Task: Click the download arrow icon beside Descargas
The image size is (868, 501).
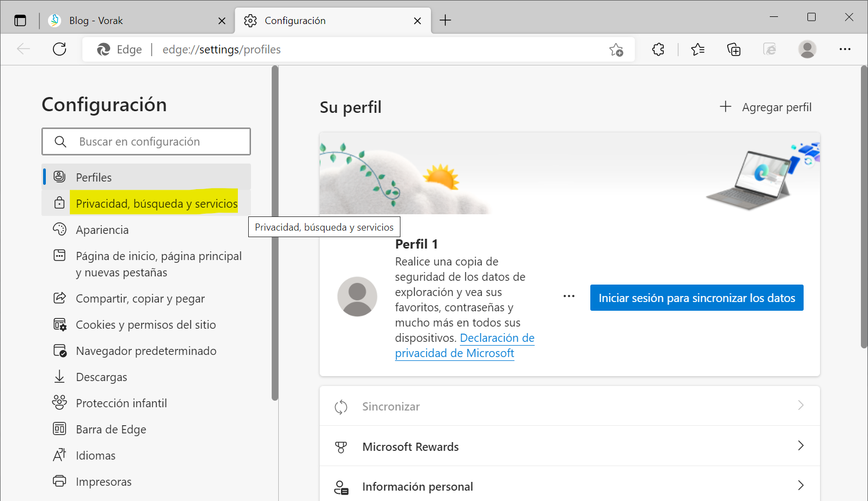Action: (59, 377)
